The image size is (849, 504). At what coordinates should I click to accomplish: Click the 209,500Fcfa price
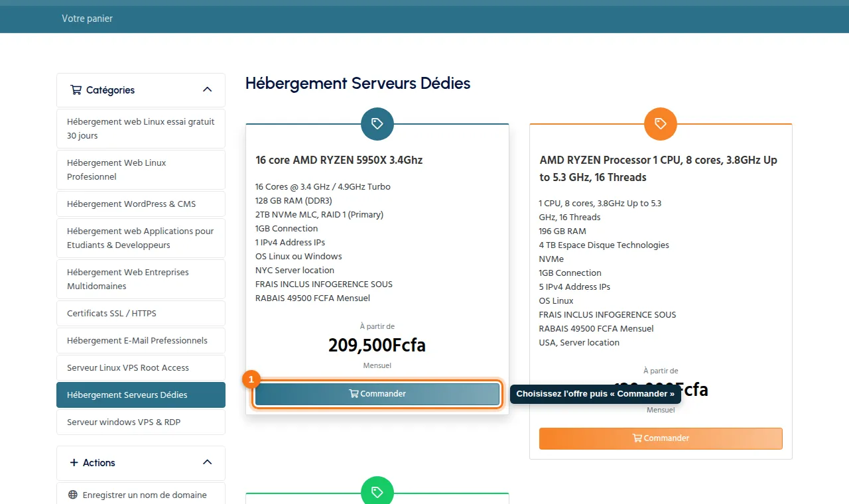tap(377, 345)
